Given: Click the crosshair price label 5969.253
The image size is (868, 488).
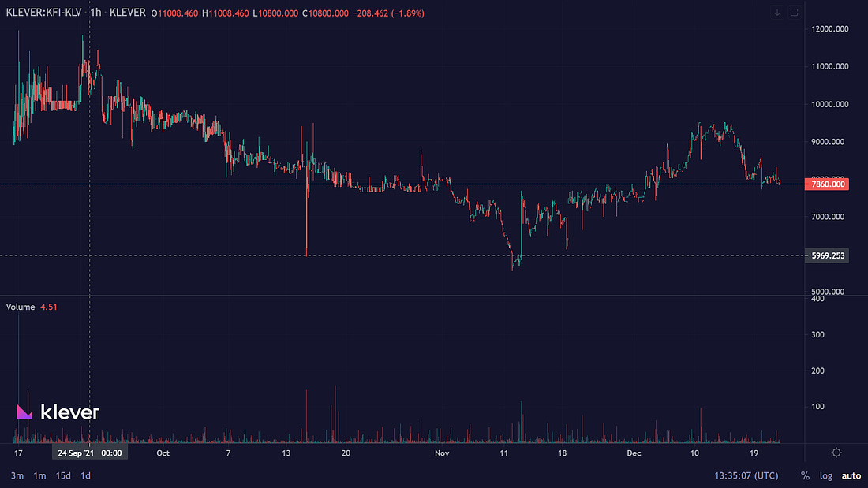Looking at the screenshot, I should (x=826, y=255).
